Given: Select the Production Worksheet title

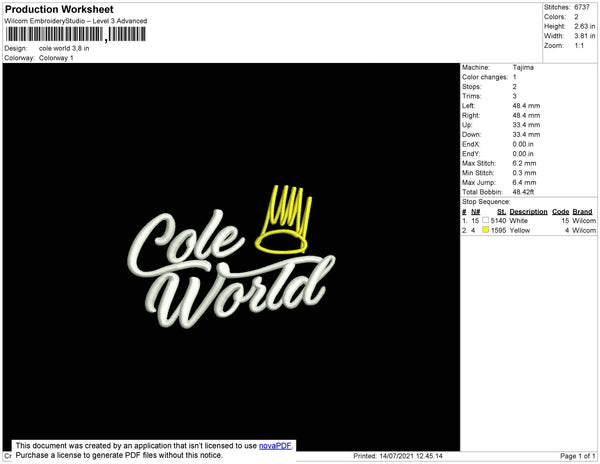Looking at the screenshot, I should click(x=59, y=9).
